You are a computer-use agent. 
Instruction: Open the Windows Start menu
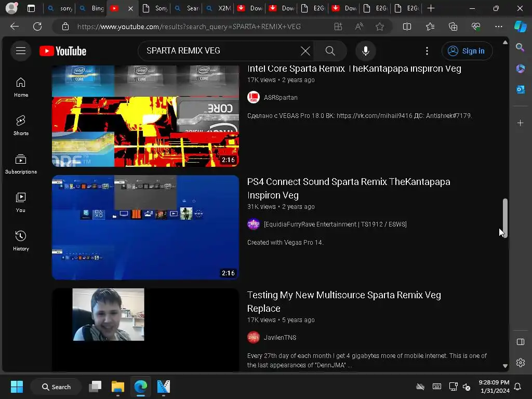17,387
